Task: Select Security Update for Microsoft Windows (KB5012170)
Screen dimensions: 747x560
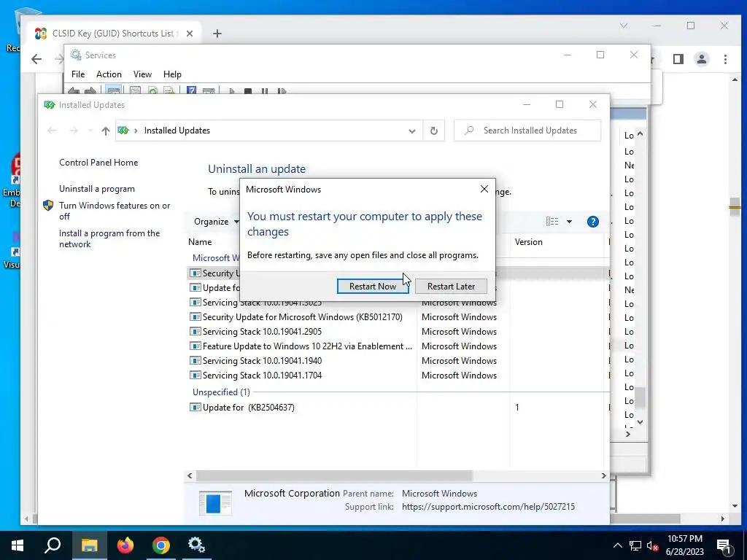Action: pyautogui.click(x=302, y=317)
